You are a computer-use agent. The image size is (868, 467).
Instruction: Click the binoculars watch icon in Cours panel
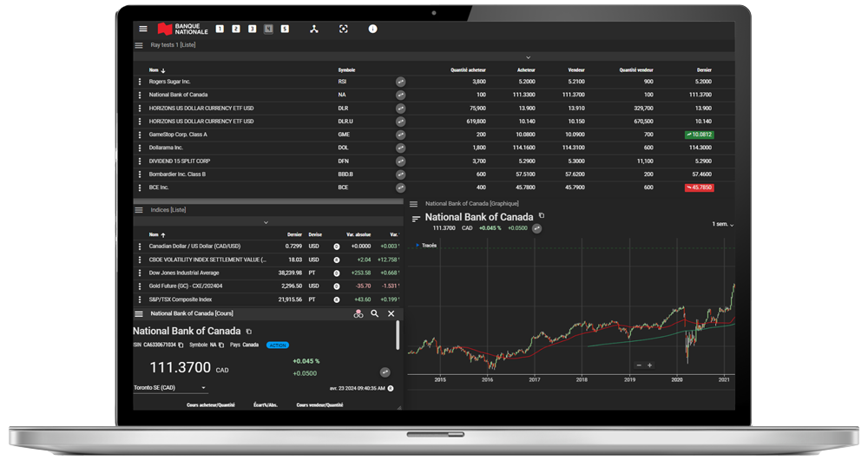(x=358, y=313)
